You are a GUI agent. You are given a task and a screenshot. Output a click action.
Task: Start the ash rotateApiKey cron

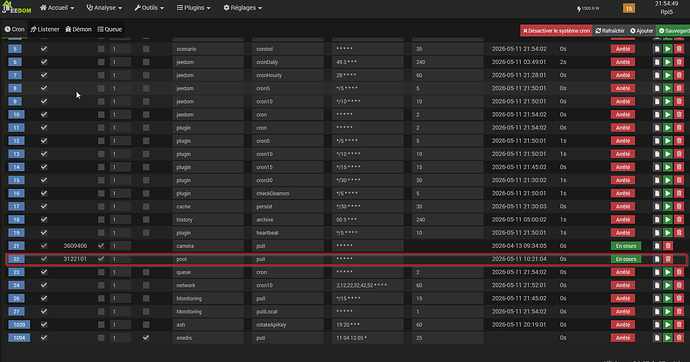[668, 325]
